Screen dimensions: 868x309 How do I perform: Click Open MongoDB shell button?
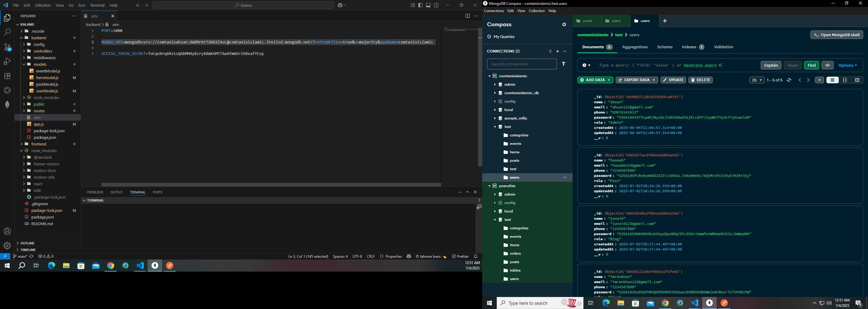click(836, 35)
